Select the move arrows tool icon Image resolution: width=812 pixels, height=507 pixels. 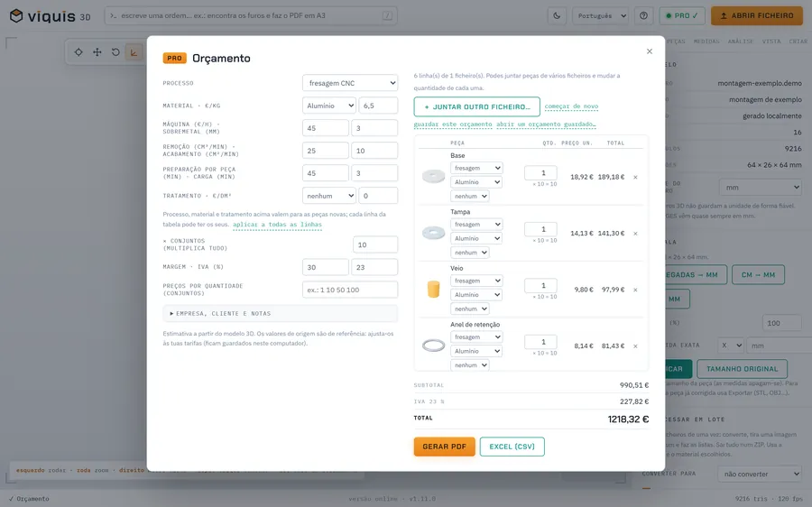[97, 51]
